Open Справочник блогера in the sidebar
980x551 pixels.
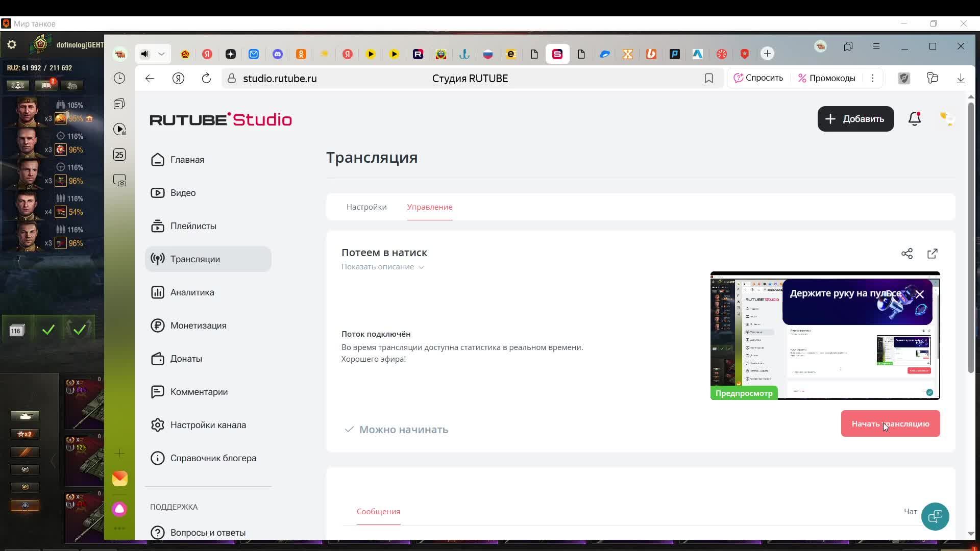pyautogui.click(x=208, y=458)
